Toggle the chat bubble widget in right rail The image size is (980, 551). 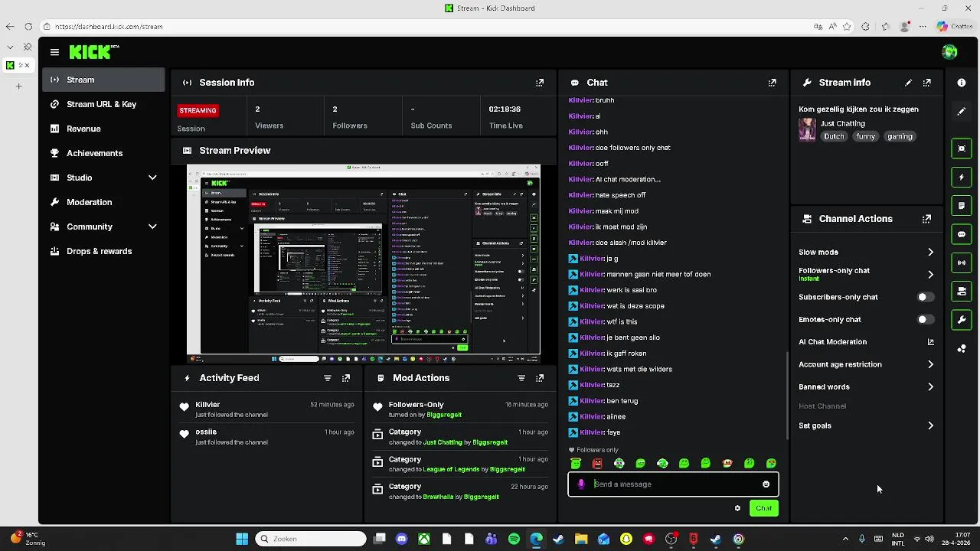(x=962, y=234)
